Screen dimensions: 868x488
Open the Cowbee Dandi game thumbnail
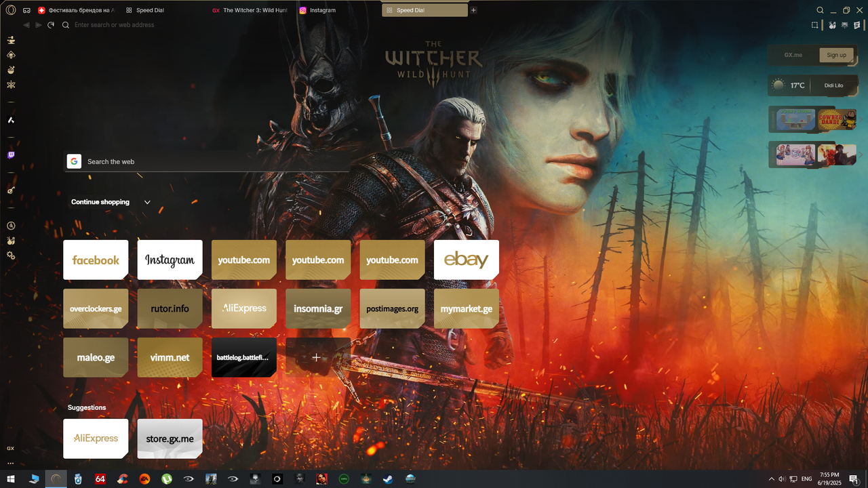[837, 120]
